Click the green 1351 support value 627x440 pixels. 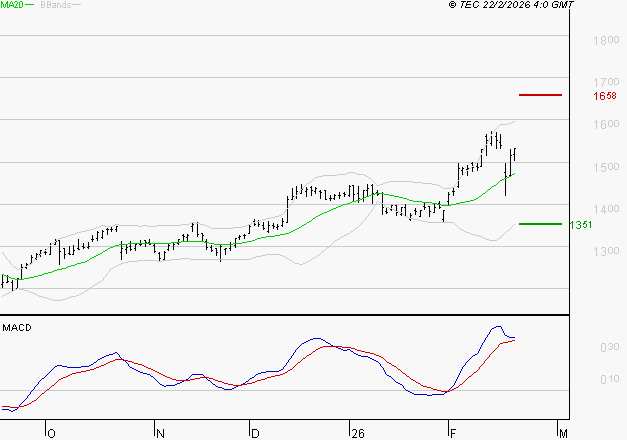[x=581, y=225]
